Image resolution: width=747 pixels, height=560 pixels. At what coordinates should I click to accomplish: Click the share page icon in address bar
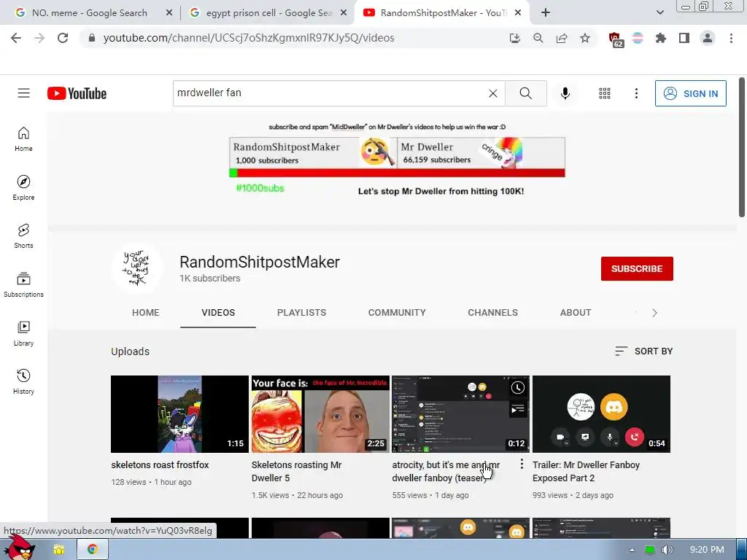[562, 38]
